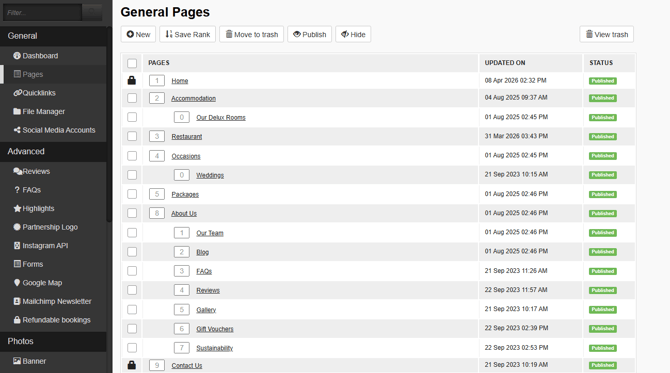The height and width of the screenshot is (373, 670).
Task: Check the About Us row checkbox
Action: coord(132,213)
